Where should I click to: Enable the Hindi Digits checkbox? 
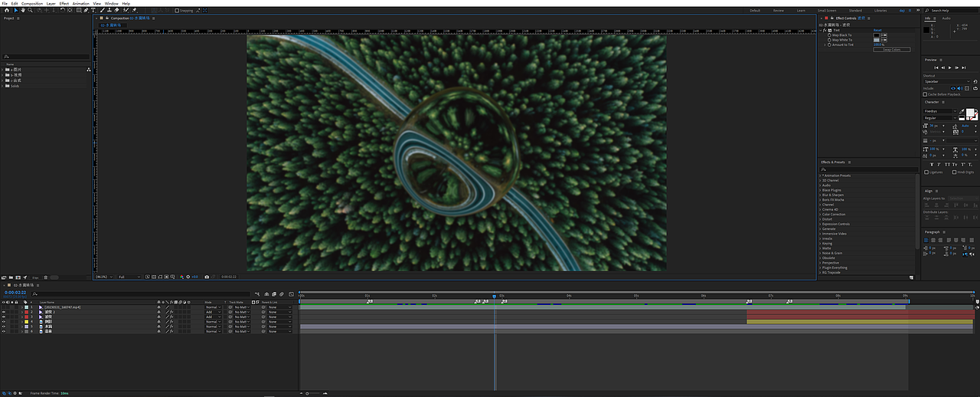pos(954,172)
